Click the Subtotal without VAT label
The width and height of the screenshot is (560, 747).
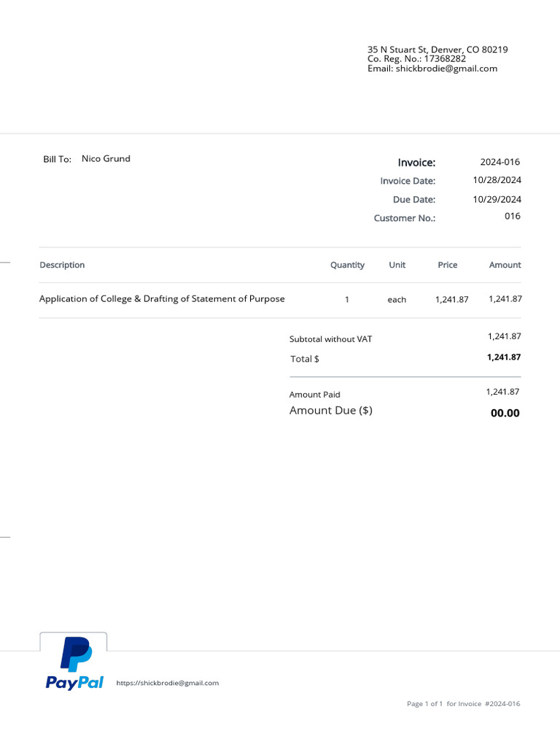click(x=330, y=339)
